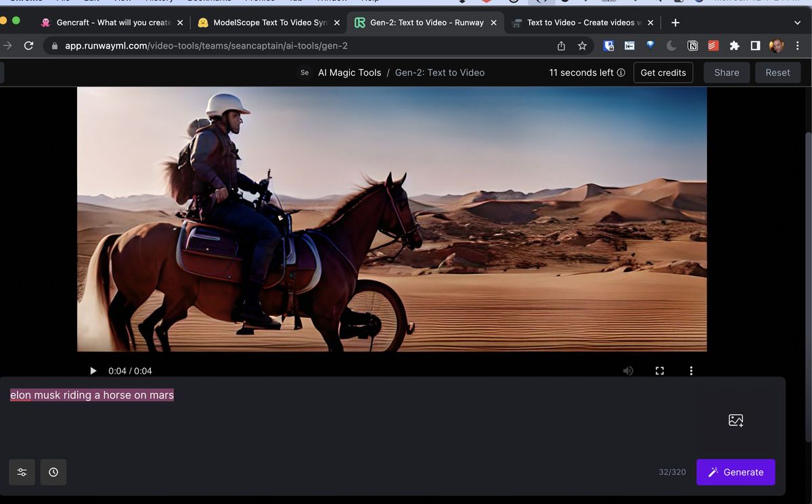
Task: Open the video options three-dot menu
Action: 691,370
